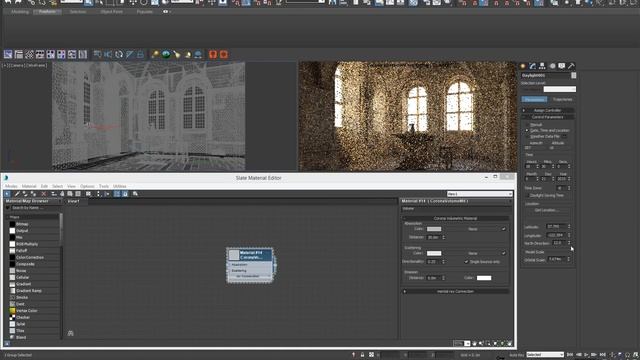
Task: Select Material #14 node in View1
Action: click(250, 265)
